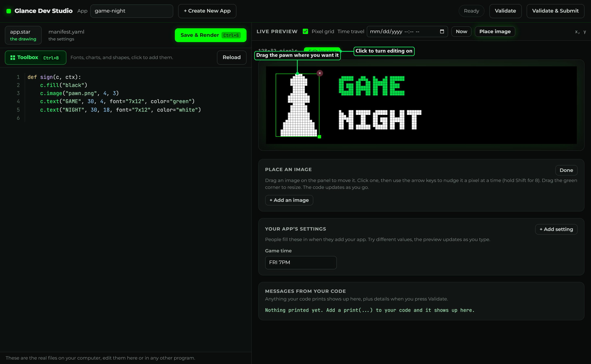Toggle the Pixel grid checkbox

point(305,32)
